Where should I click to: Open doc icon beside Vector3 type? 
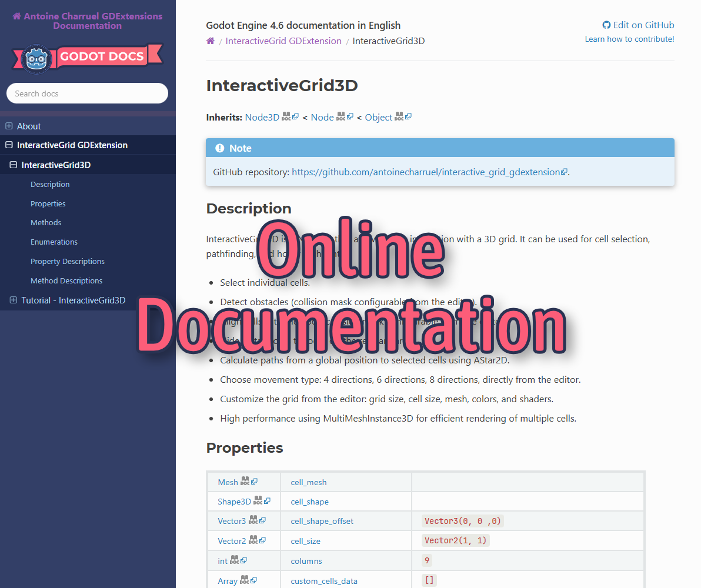253,520
